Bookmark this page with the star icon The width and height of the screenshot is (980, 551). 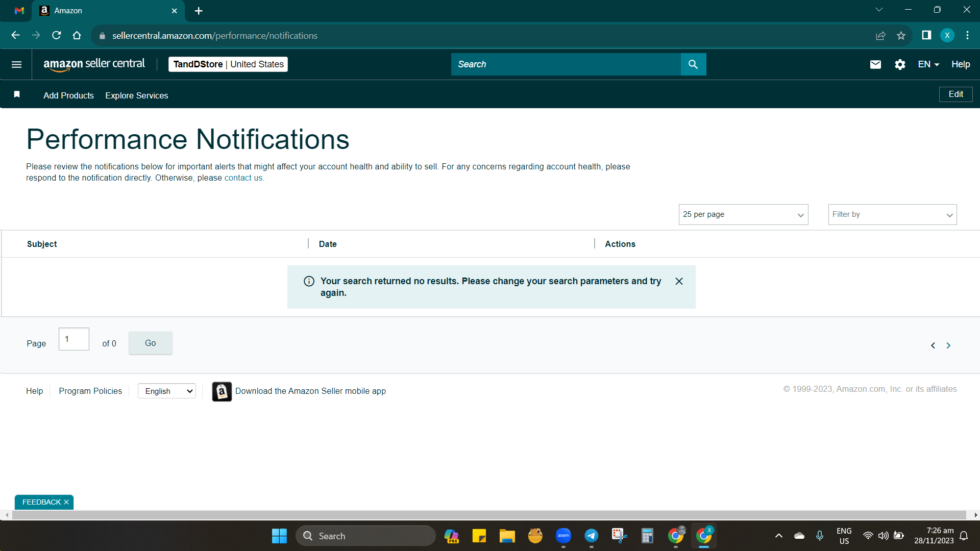901,35
